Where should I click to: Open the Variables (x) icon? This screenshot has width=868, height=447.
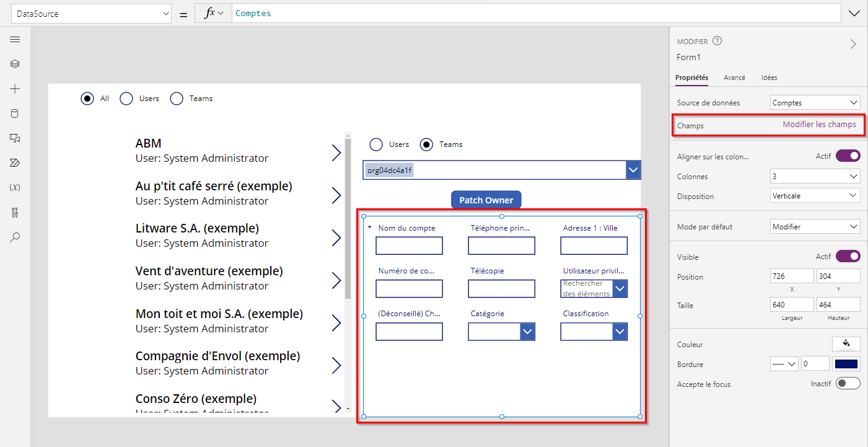(x=15, y=187)
